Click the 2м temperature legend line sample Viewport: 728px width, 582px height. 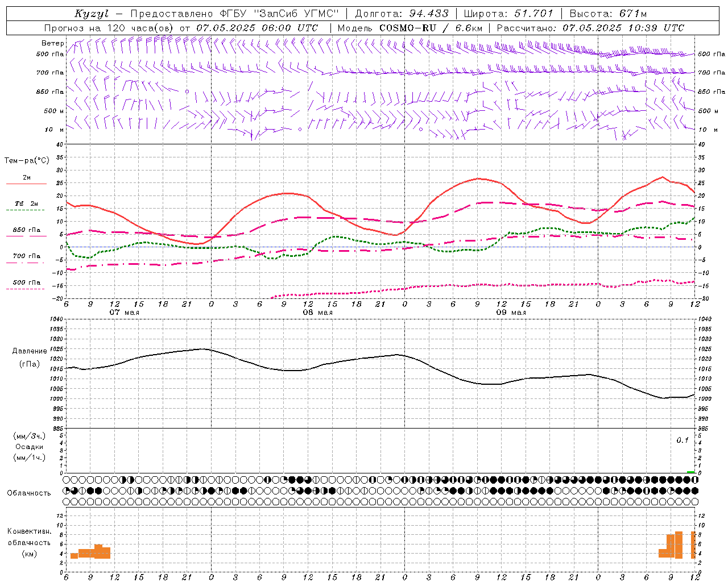click(26, 184)
